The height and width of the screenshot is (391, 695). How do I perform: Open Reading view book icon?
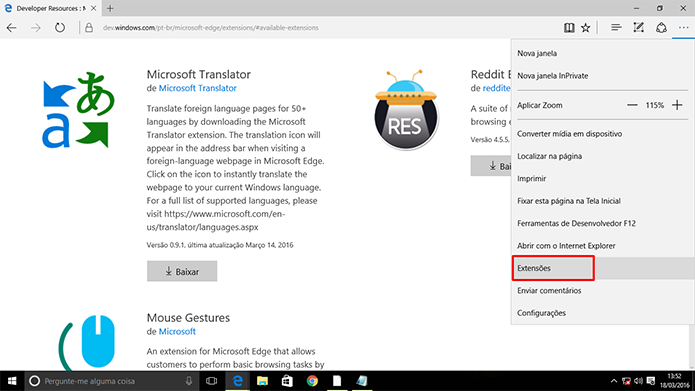[x=569, y=28]
